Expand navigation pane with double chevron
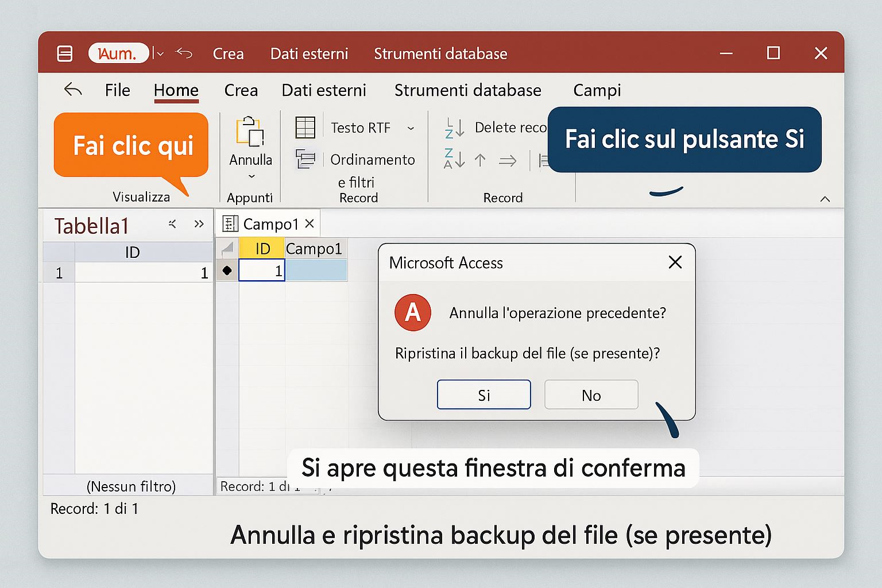 (199, 224)
